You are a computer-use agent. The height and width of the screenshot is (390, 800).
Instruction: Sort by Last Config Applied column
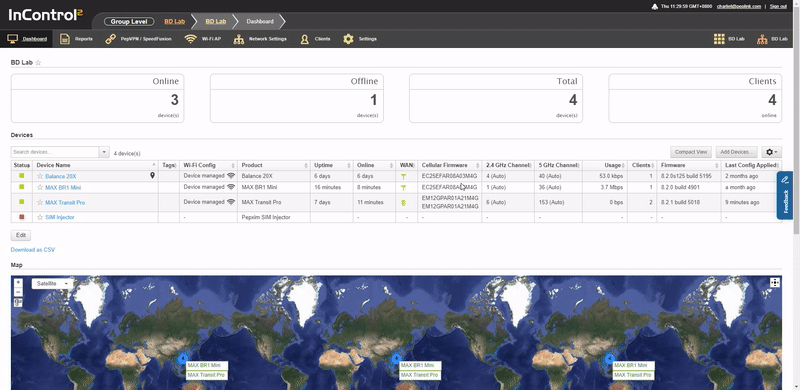[751, 165]
